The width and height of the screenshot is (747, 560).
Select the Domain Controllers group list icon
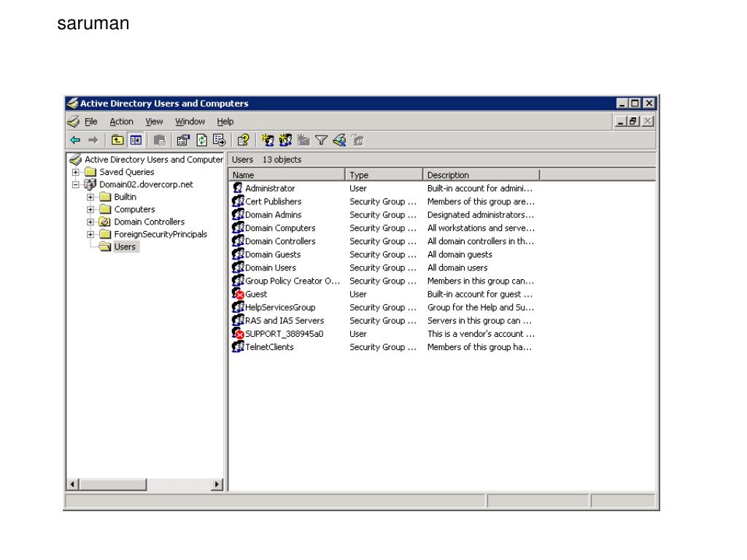click(238, 241)
